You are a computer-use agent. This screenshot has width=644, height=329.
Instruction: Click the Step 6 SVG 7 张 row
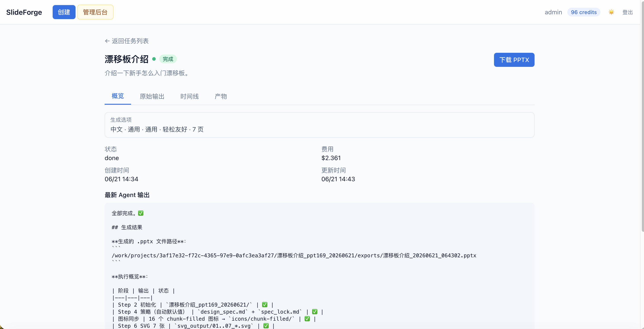coord(193,326)
